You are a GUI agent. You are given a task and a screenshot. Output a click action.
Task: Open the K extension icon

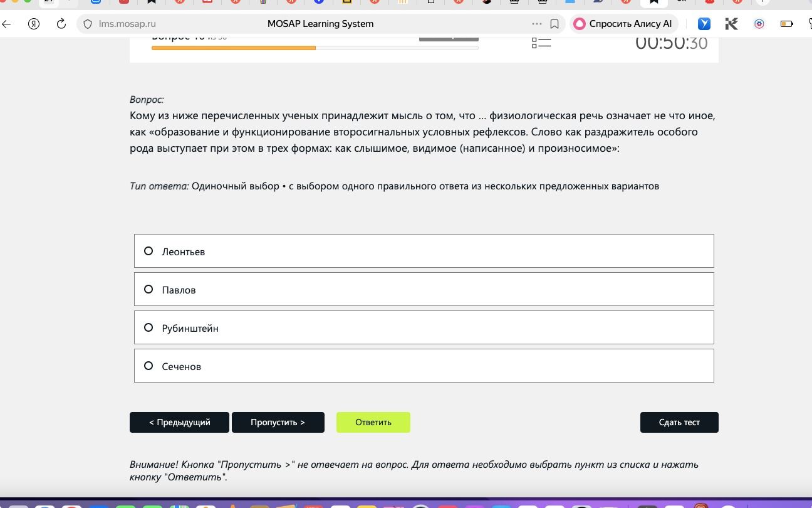click(731, 24)
